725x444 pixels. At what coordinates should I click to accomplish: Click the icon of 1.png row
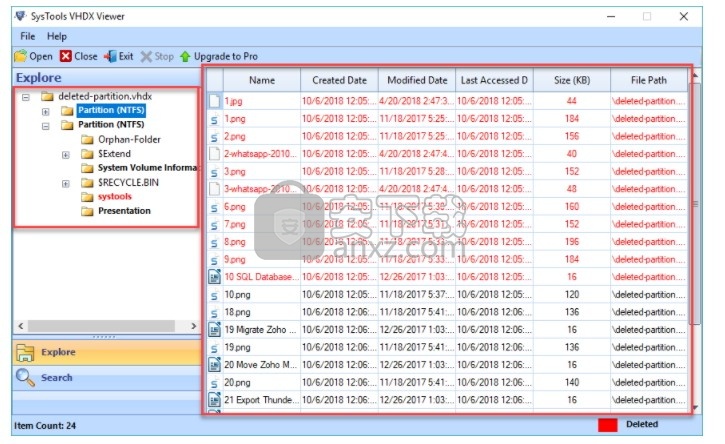(215, 119)
